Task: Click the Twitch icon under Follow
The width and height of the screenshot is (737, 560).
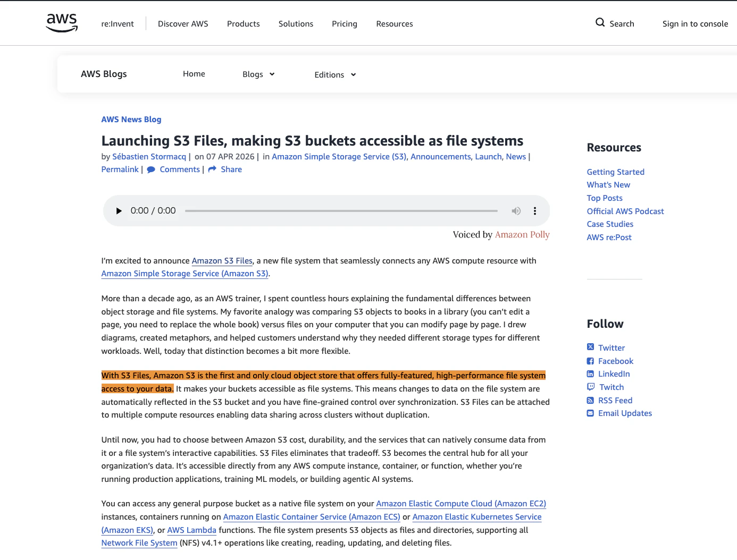Action: (591, 387)
